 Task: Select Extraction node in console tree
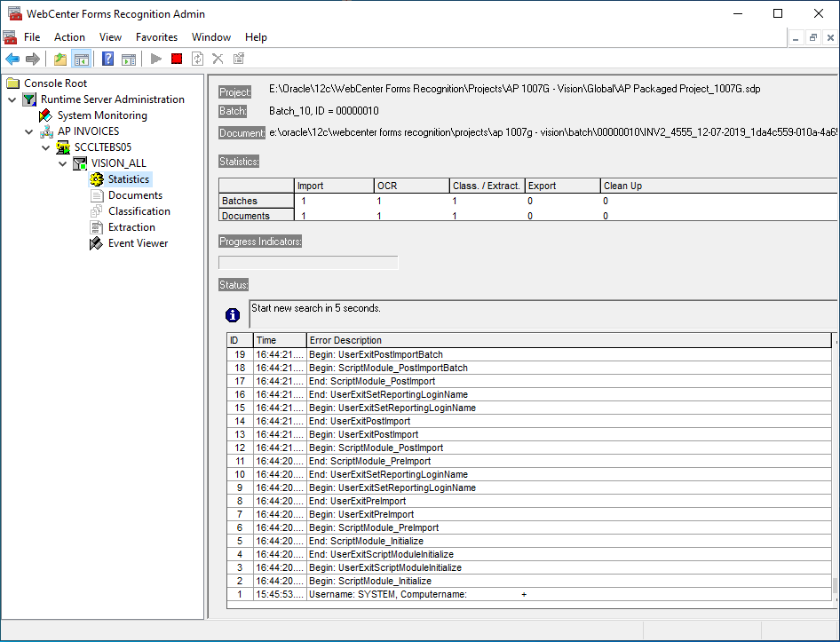[x=131, y=227]
